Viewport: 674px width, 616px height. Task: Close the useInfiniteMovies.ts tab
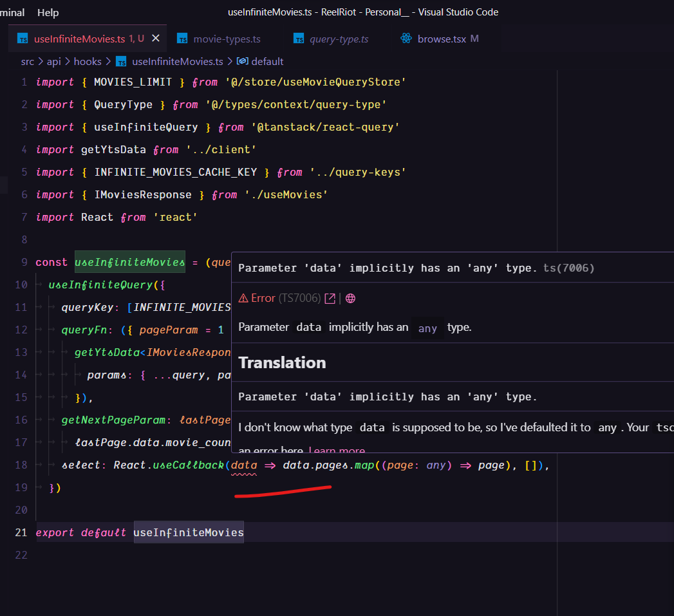pos(156,38)
